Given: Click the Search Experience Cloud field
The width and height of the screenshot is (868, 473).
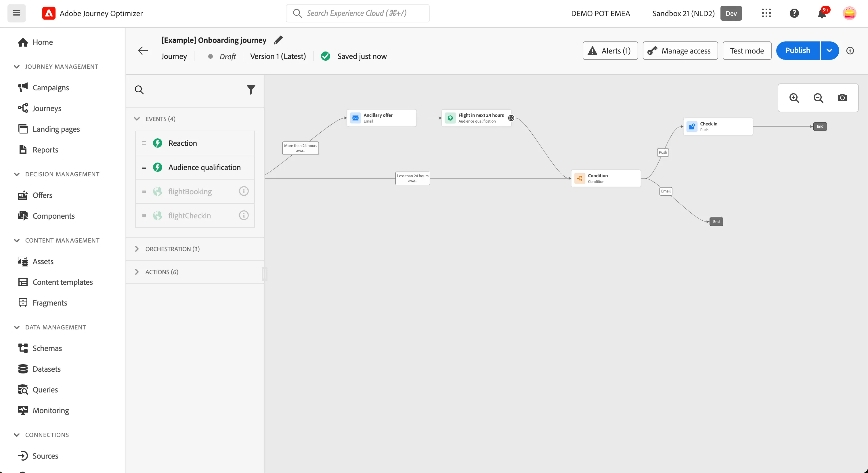Looking at the screenshot, I should (357, 13).
